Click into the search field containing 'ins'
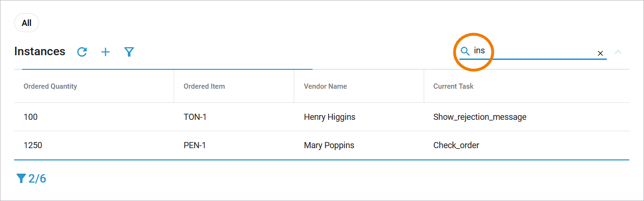 532,51
